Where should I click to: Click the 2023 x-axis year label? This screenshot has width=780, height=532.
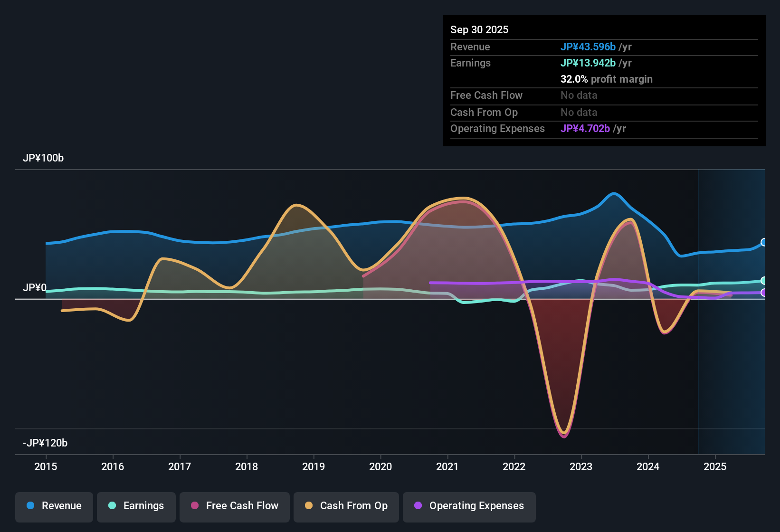click(581, 467)
